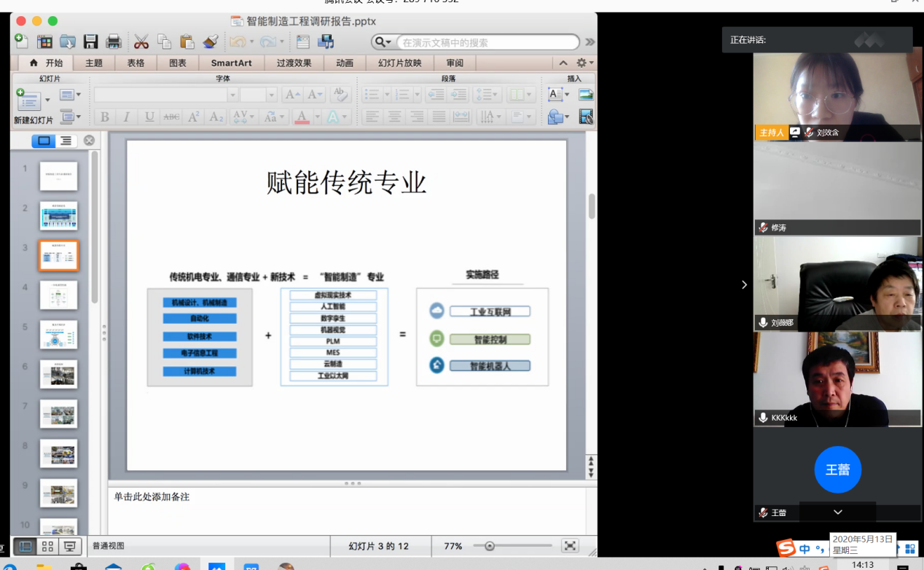The width and height of the screenshot is (924, 570).
Task: Click the Format Painter brush icon
Action: [x=211, y=42]
